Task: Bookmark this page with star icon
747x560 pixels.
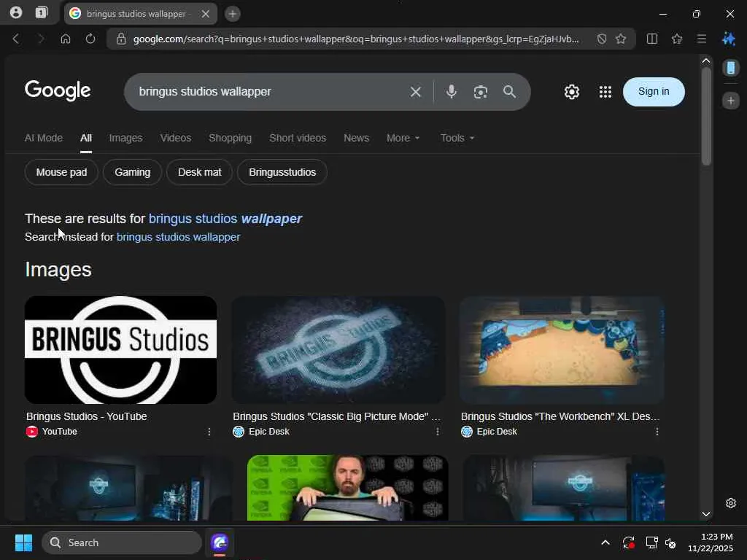Action: click(x=621, y=39)
